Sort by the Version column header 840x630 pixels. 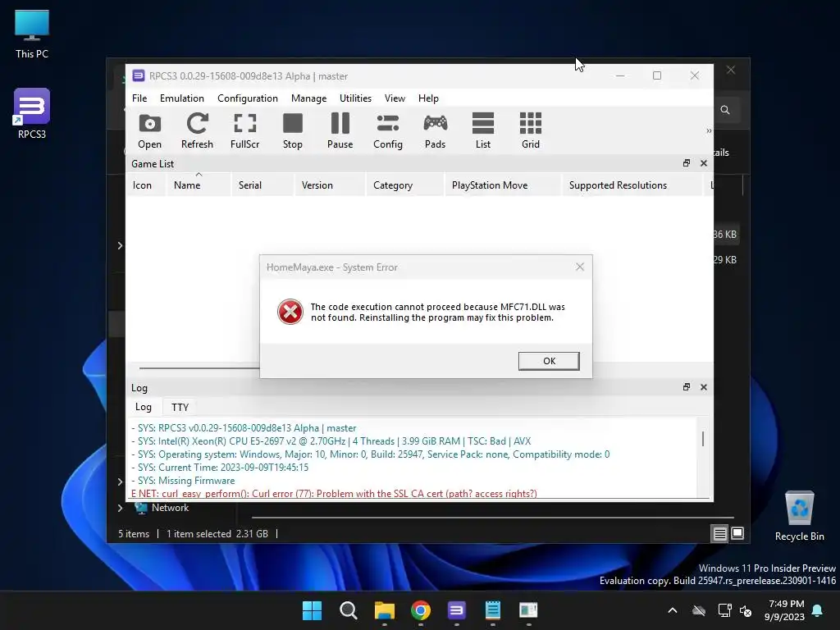330,185
